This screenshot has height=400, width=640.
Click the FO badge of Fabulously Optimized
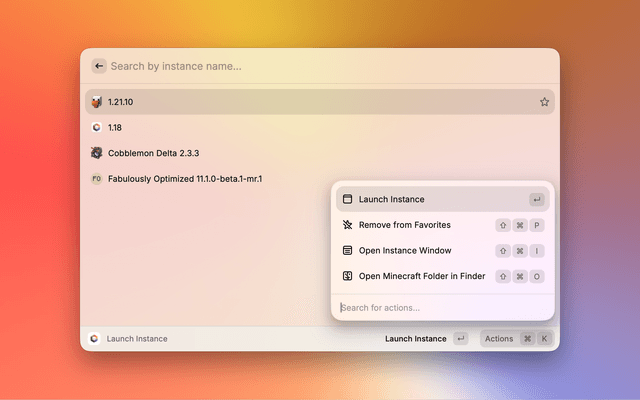pyautogui.click(x=96, y=179)
